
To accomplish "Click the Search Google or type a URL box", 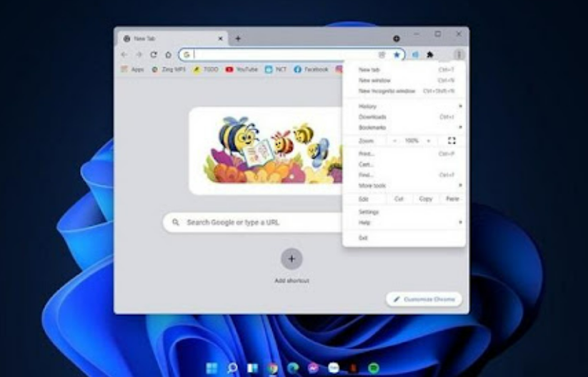I will (x=253, y=222).
